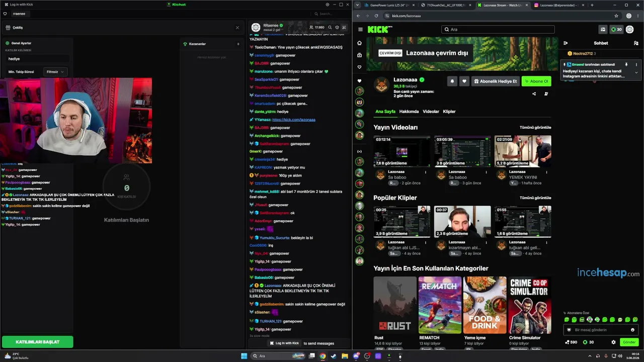This screenshot has width=644, height=362.
Task: Open Following heart outline in Kick sidebar
Action: pyautogui.click(x=359, y=67)
